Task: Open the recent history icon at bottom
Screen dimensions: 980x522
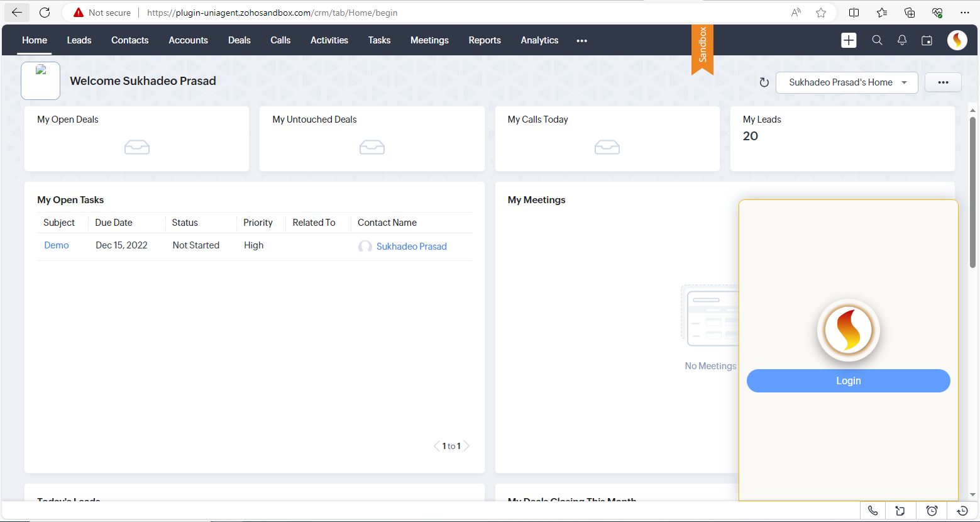Action: (x=962, y=511)
